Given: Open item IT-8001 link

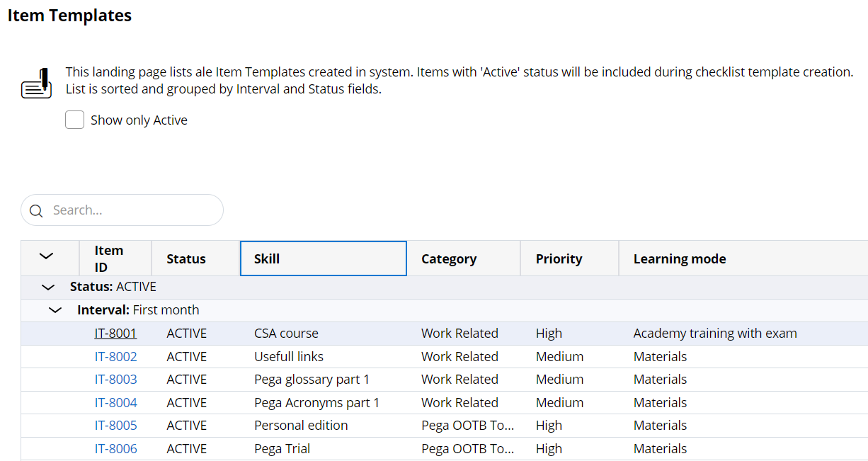Looking at the screenshot, I should (115, 334).
